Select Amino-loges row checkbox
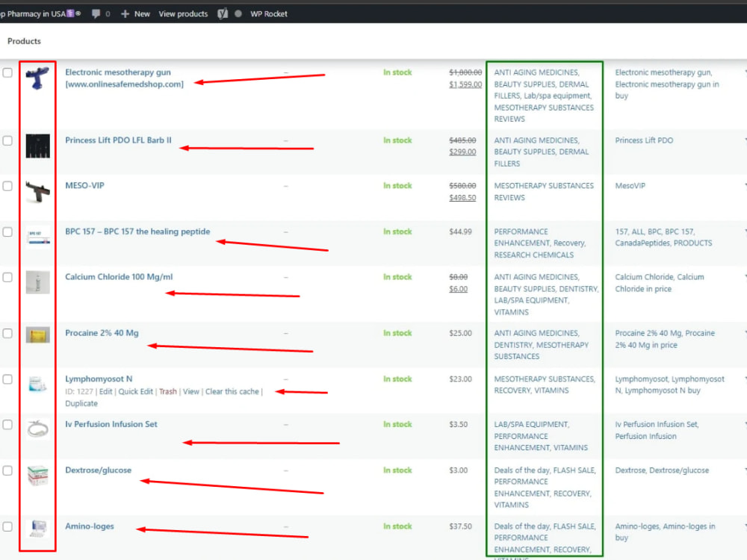 [7, 526]
